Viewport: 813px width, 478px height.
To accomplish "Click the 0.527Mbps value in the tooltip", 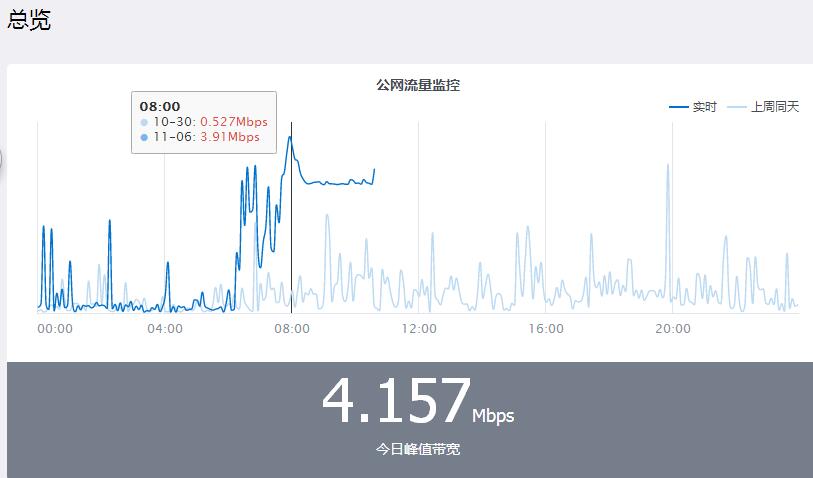I will point(234,122).
